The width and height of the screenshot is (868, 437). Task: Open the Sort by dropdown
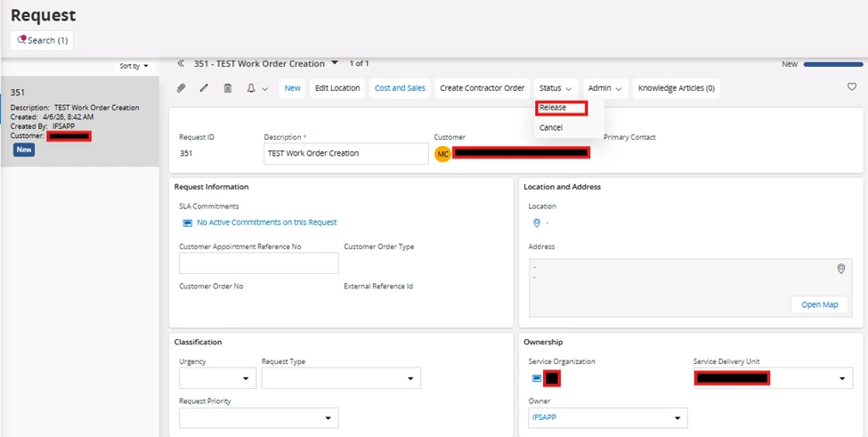[134, 66]
